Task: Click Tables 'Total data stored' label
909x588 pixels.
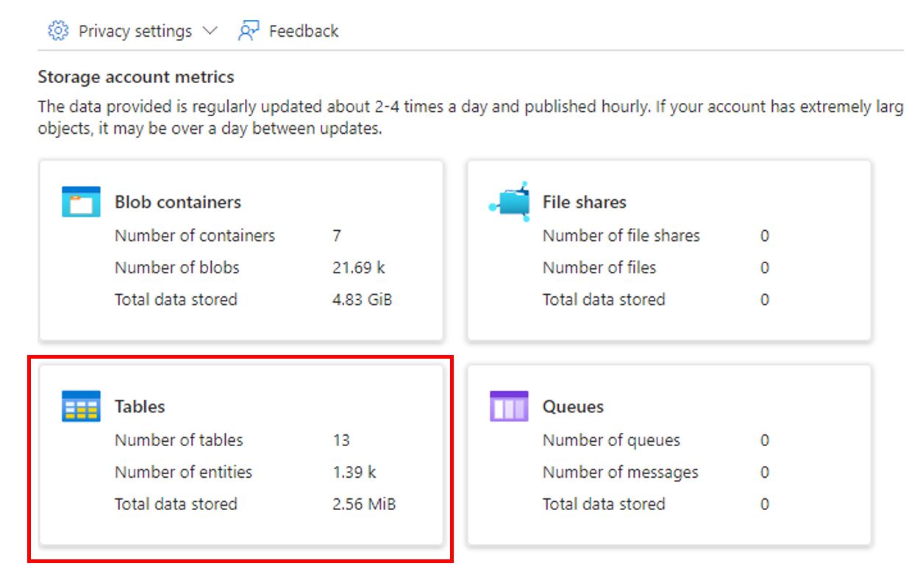Action: click(x=176, y=504)
